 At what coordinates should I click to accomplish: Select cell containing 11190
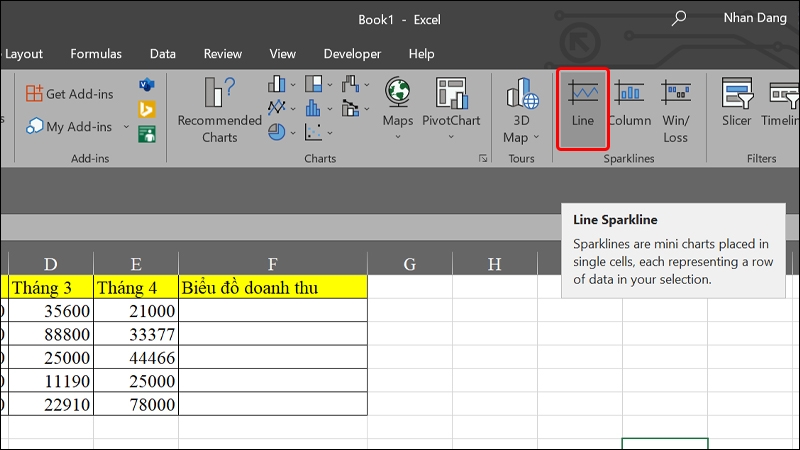tap(51, 381)
